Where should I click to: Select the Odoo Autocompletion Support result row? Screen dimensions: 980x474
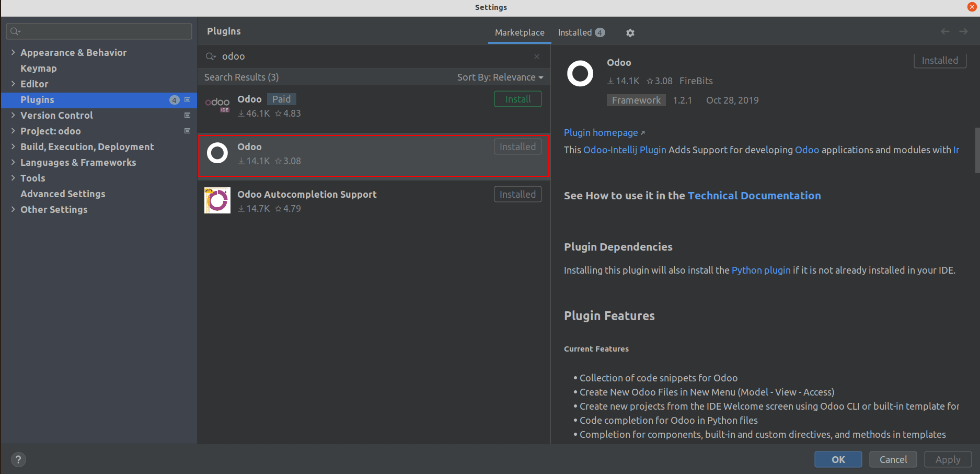374,201
